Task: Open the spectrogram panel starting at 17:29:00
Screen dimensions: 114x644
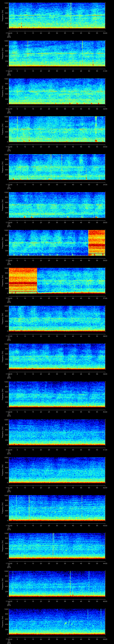Action: [x=57, y=16]
